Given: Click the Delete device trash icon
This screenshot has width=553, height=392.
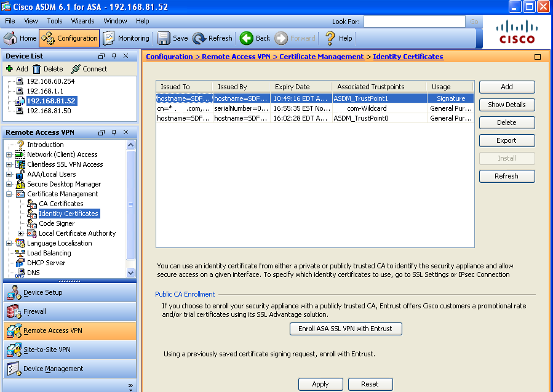Looking at the screenshot, I should coord(37,69).
